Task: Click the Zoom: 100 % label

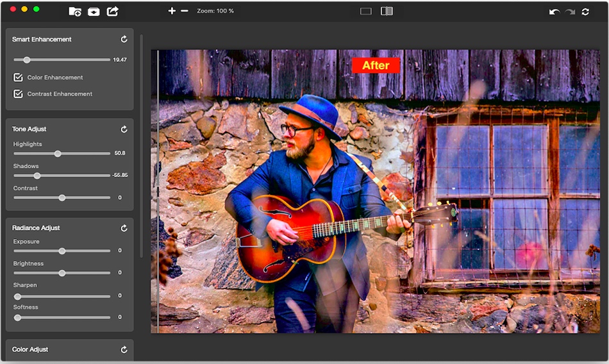Action: click(215, 11)
